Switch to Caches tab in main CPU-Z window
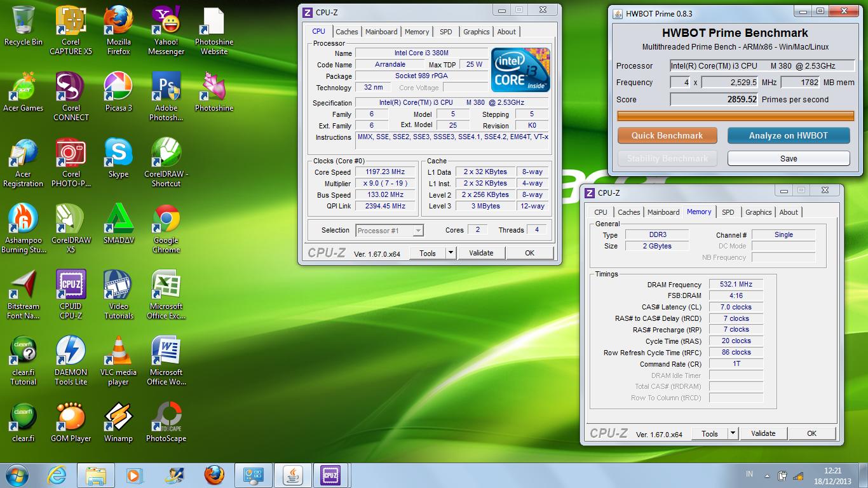 click(x=347, y=32)
